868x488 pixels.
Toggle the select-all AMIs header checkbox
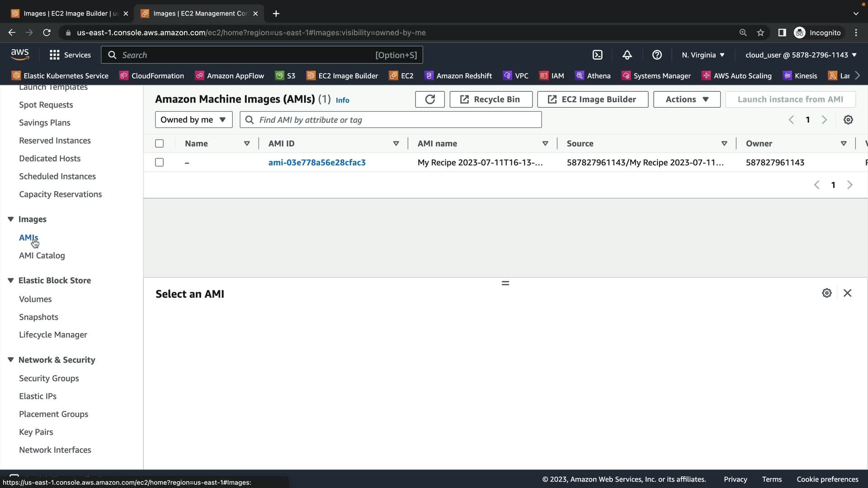(159, 143)
